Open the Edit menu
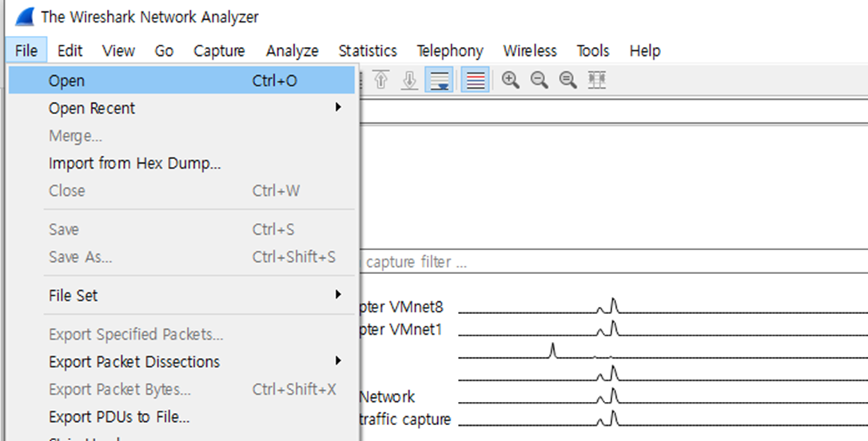This screenshot has width=868, height=441. pyautogui.click(x=70, y=51)
